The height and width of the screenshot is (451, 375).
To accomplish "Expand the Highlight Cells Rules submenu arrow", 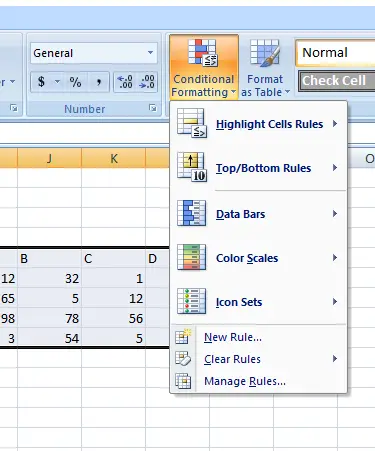I will (335, 124).
